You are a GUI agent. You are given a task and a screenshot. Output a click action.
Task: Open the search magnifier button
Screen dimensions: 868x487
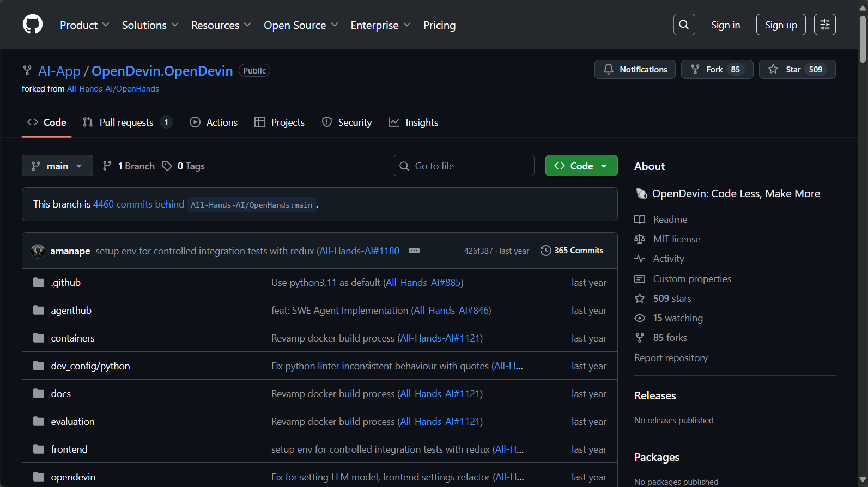[684, 25]
